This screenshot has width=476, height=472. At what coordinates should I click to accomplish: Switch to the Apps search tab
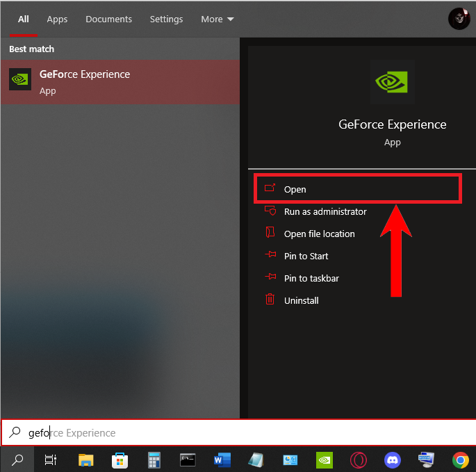[x=57, y=19]
